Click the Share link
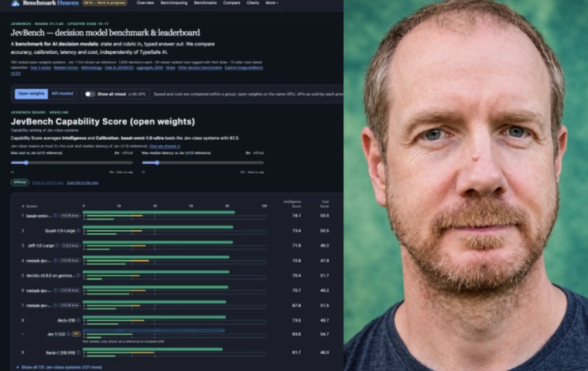Screen dimensions: 588x371 pos(170,68)
